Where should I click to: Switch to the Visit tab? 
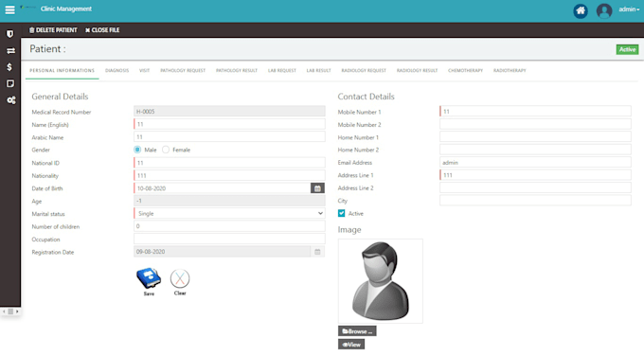point(145,71)
